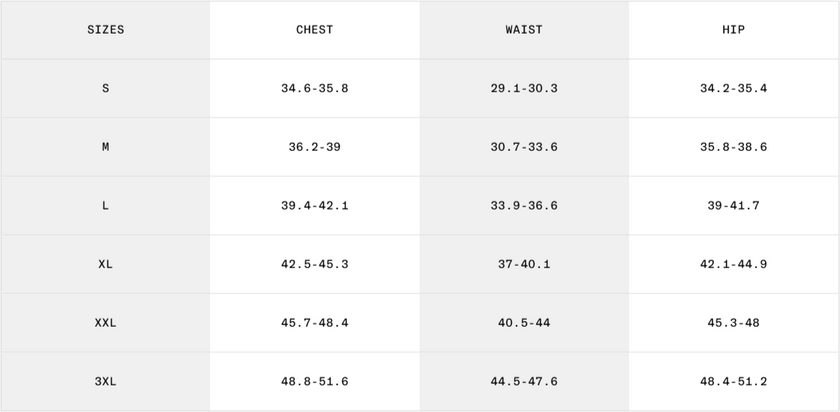This screenshot has height=412, width=840.
Task: Click the CHEST column header
Action: [314, 30]
